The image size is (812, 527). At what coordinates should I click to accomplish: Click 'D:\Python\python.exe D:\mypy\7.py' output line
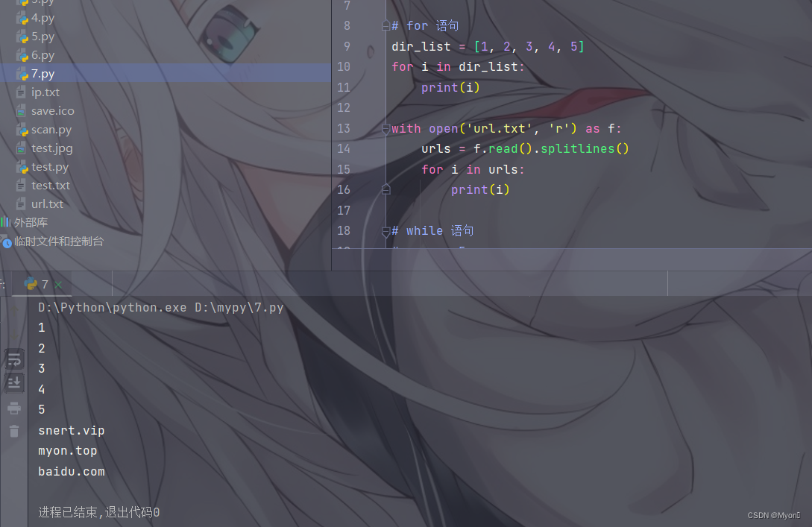point(161,308)
